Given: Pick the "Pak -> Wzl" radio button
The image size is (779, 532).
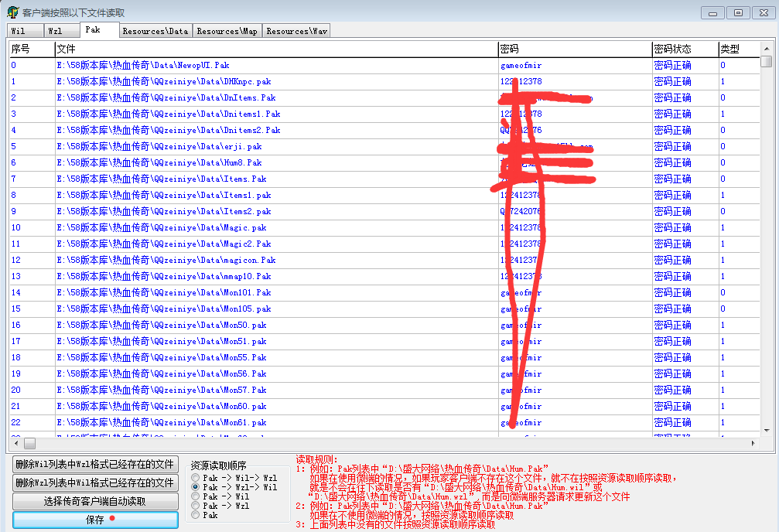Looking at the screenshot, I should tap(196, 506).
